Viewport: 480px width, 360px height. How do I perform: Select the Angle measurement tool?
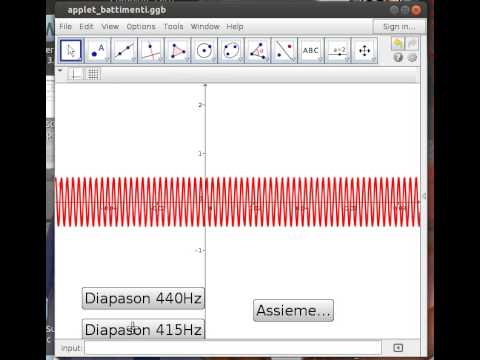click(258, 51)
